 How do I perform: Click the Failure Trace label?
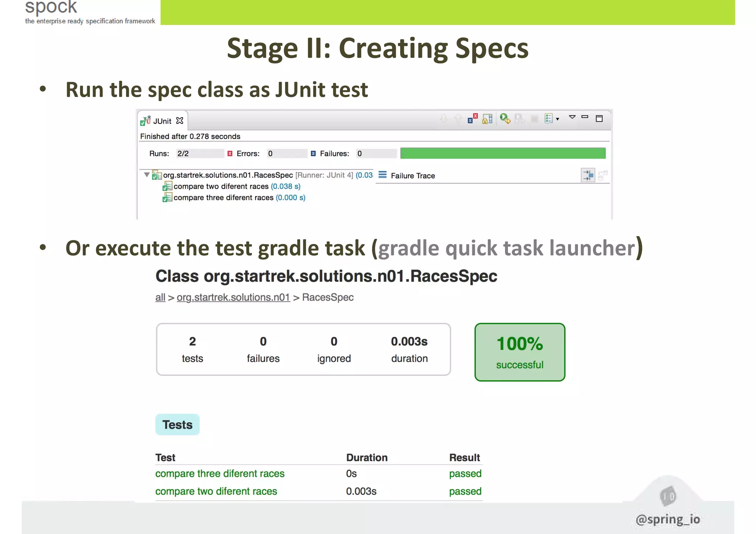click(413, 176)
